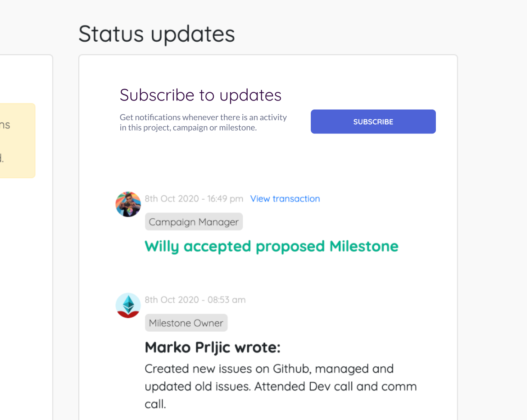Click the Subscribe to updates heading
Screen dimensions: 527x420
pyautogui.click(x=201, y=95)
